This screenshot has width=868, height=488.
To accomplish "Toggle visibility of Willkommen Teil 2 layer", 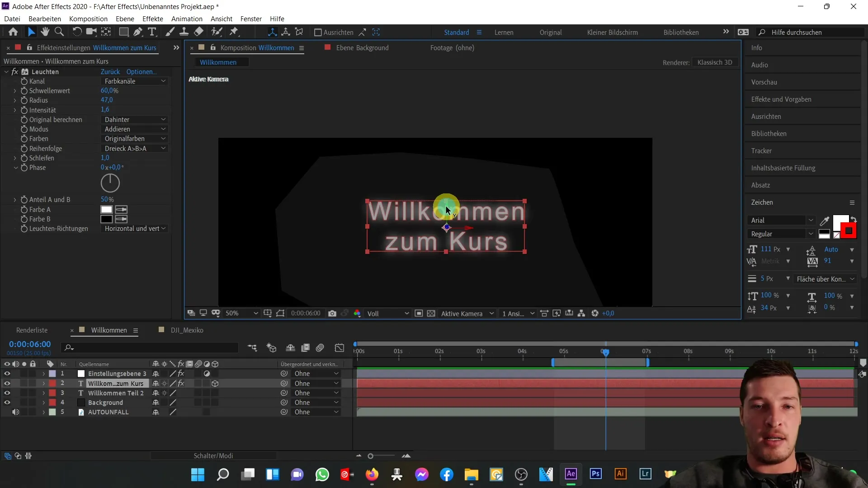I will point(7,393).
